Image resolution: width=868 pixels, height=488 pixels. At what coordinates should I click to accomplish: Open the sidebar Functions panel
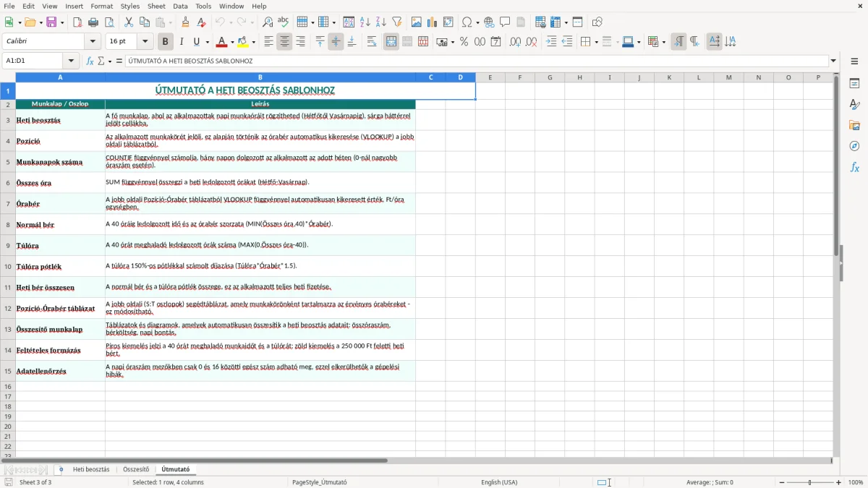[854, 168]
